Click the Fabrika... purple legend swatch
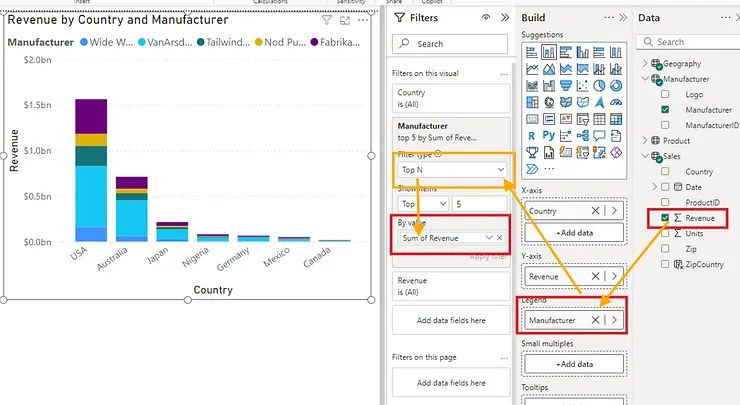 pyautogui.click(x=314, y=42)
